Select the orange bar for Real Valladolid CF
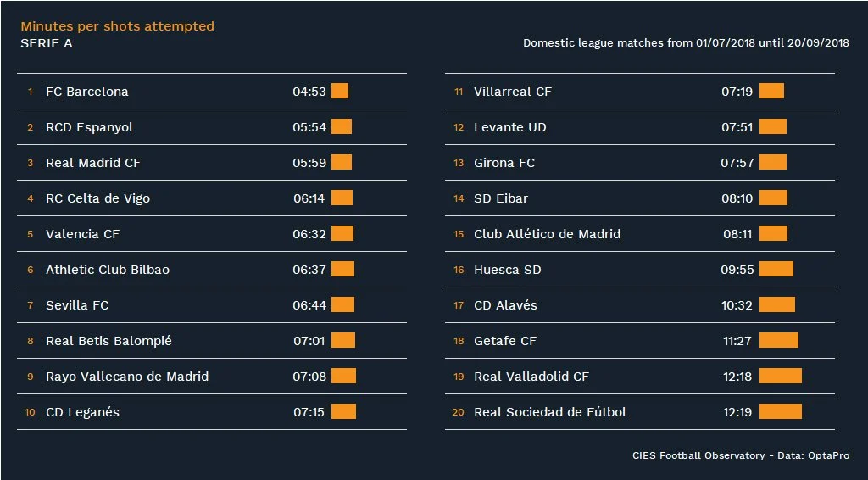868x480 pixels. coord(780,376)
